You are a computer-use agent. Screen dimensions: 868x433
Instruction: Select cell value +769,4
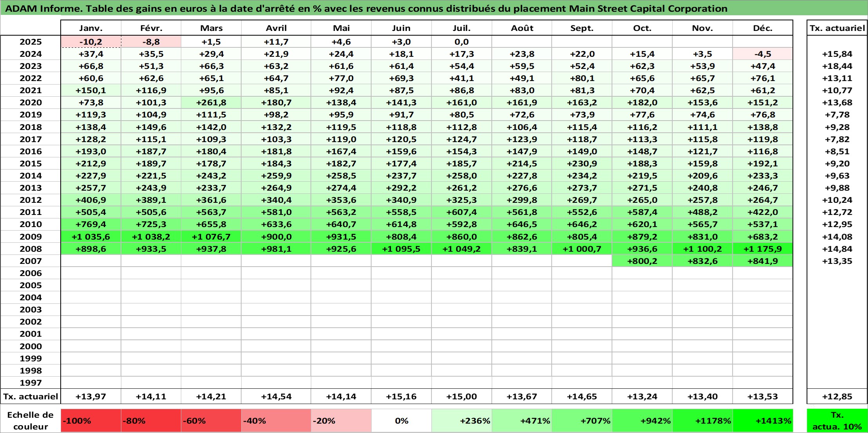[x=91, y=224]
